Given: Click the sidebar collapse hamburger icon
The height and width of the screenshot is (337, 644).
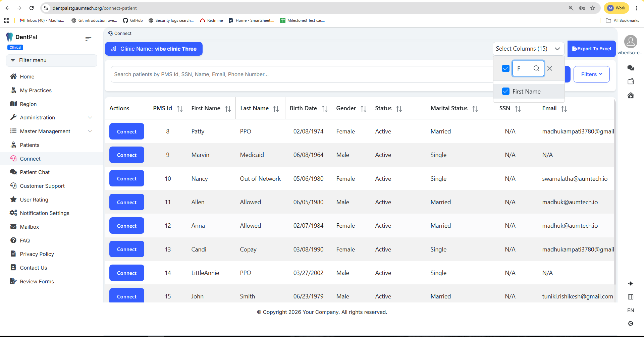Looking at the screenshot, I should pos(88,39).
